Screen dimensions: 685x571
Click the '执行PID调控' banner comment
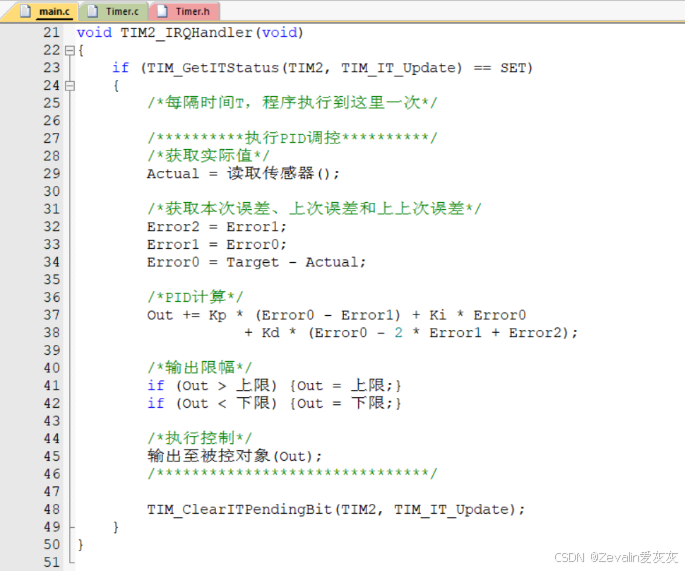pyautogui.click(x=292, y=138)
